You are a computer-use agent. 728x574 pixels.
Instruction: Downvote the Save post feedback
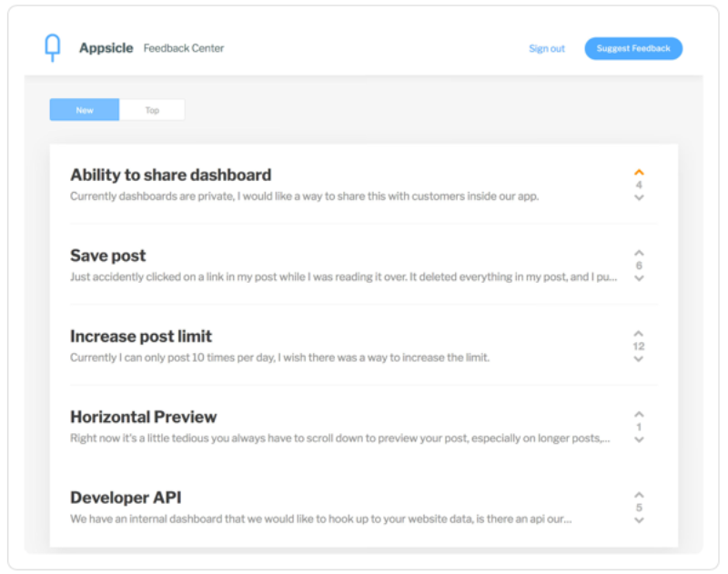click(639, 278)
